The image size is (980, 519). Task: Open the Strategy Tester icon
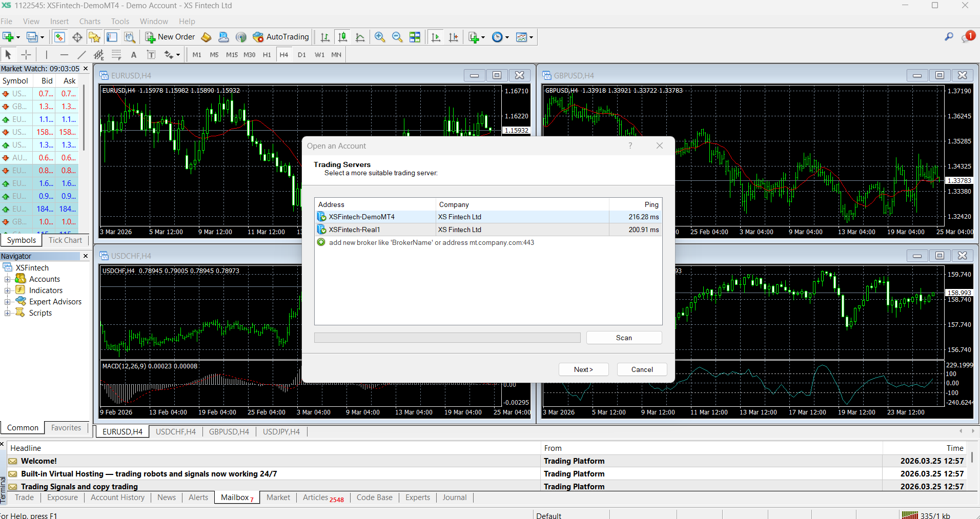[130, 37]
